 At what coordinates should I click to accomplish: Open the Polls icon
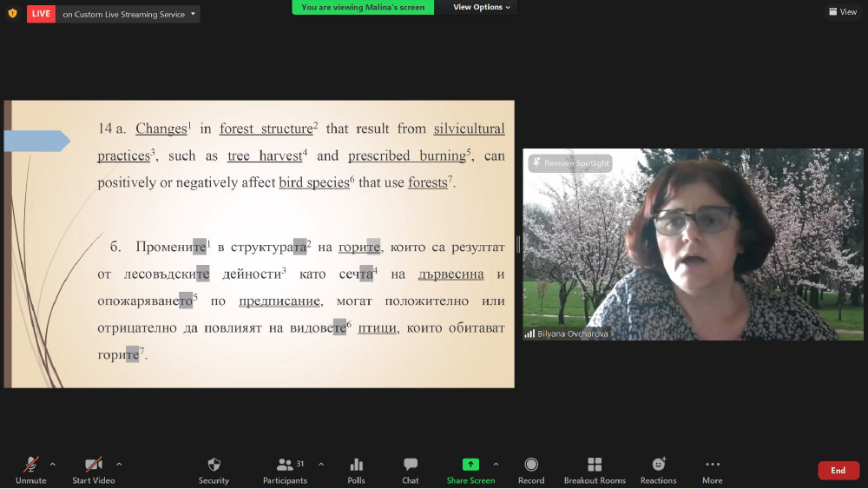pos(356,470)
